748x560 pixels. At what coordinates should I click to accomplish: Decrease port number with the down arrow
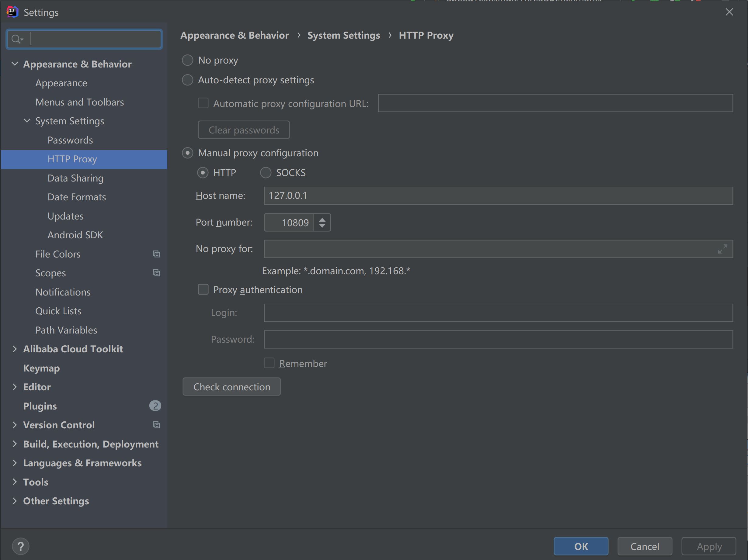pos(322,225)
